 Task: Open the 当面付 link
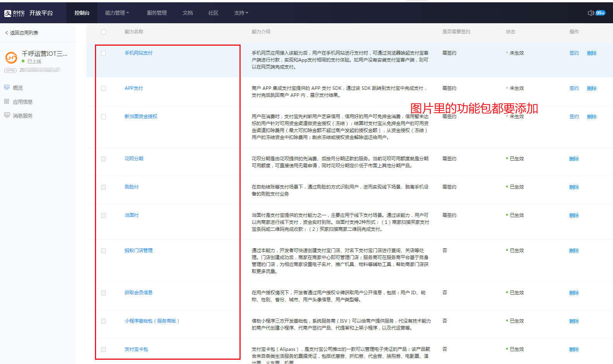(131, 215)
